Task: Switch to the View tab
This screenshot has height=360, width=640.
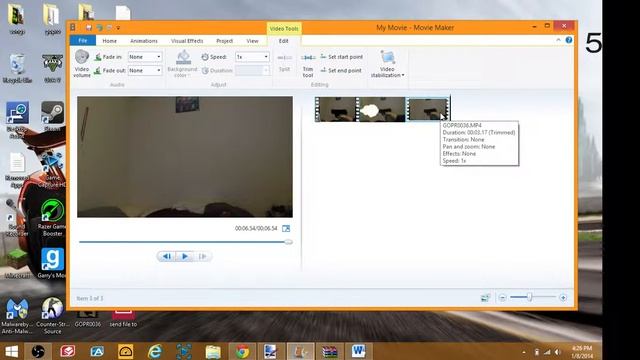Action: pyautogui.click(x=252, y=41)
